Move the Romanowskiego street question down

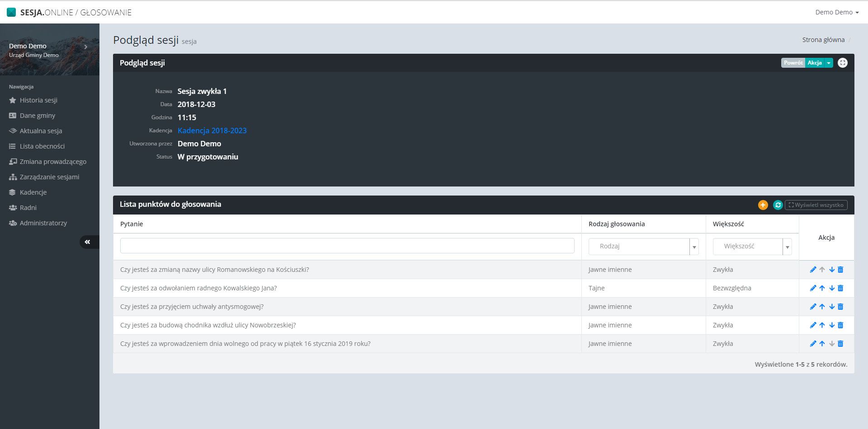[x=831, y=270]
